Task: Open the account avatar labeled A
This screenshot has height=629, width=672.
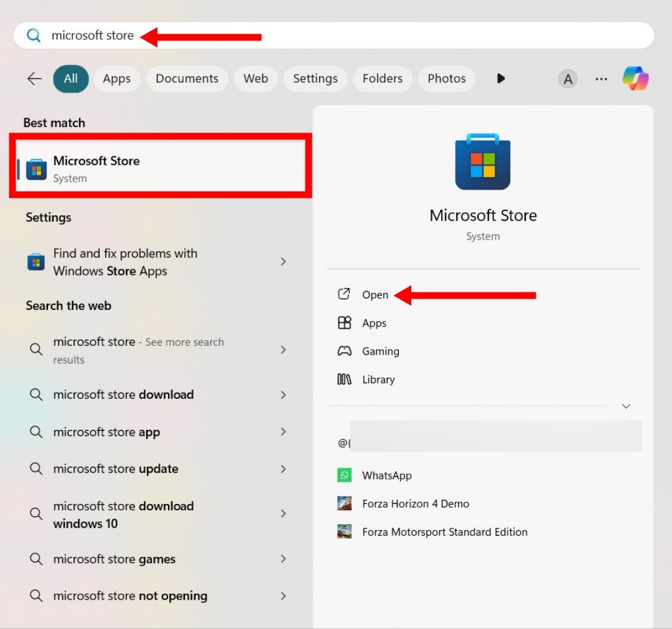Action: pyautogui.click(x=567, y=79)
